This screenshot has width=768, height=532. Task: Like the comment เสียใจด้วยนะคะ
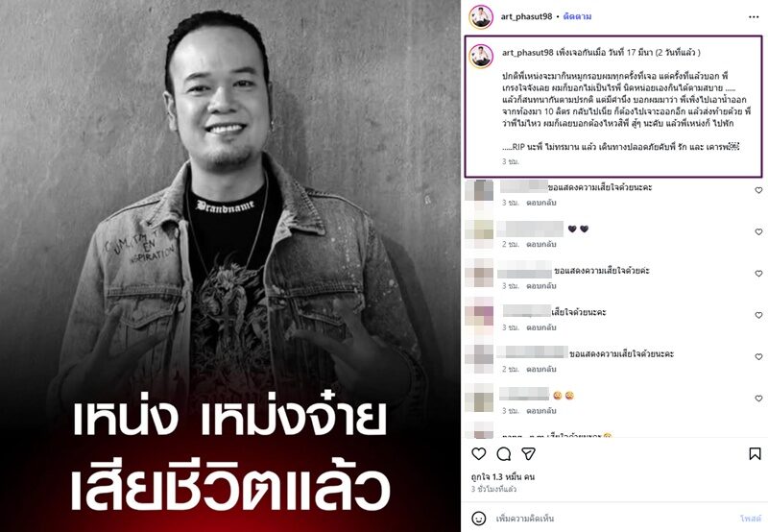[758, 315]
